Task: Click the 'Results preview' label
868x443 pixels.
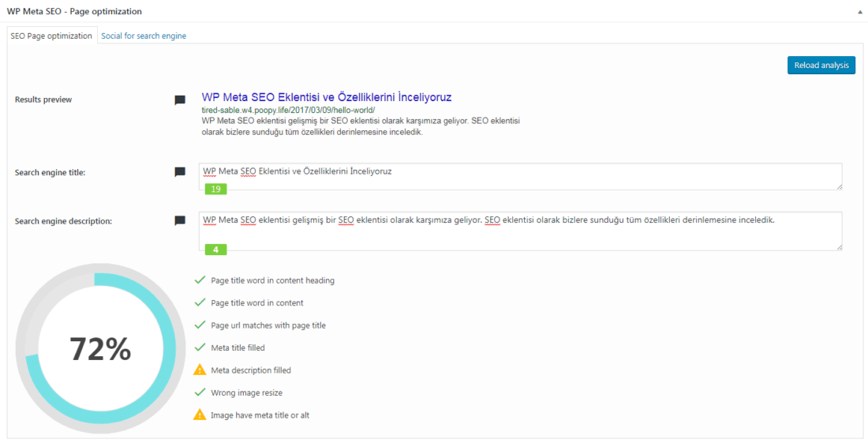Action: pyautogui.click(x=43, y=99)
